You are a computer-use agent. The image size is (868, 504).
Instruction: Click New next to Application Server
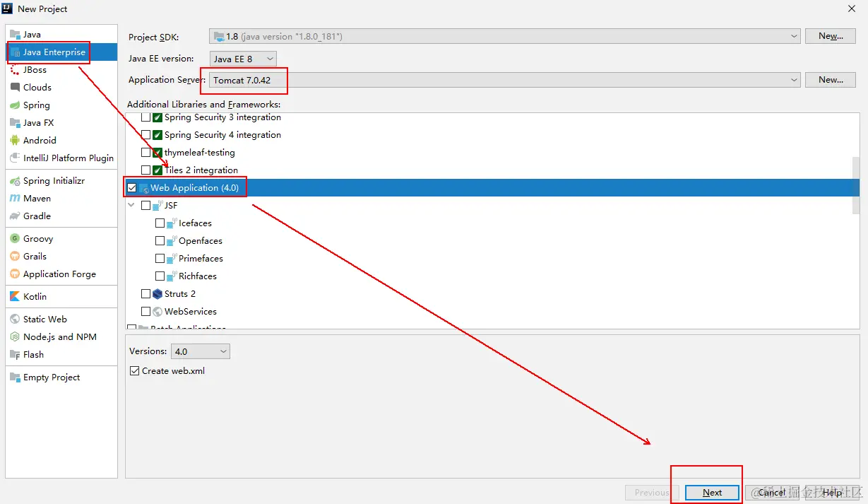coord(831,80)
